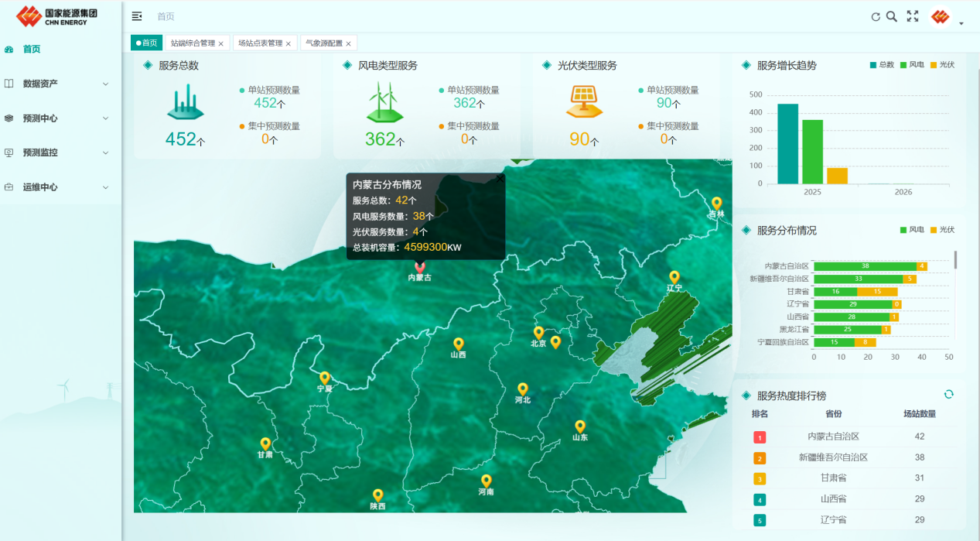Click the teal 2025 总数 bar

point(787,143)
